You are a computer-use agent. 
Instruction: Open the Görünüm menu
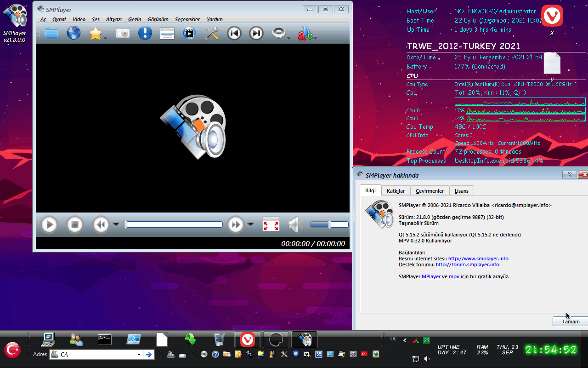pyautogui.click(x=158, y=19)
